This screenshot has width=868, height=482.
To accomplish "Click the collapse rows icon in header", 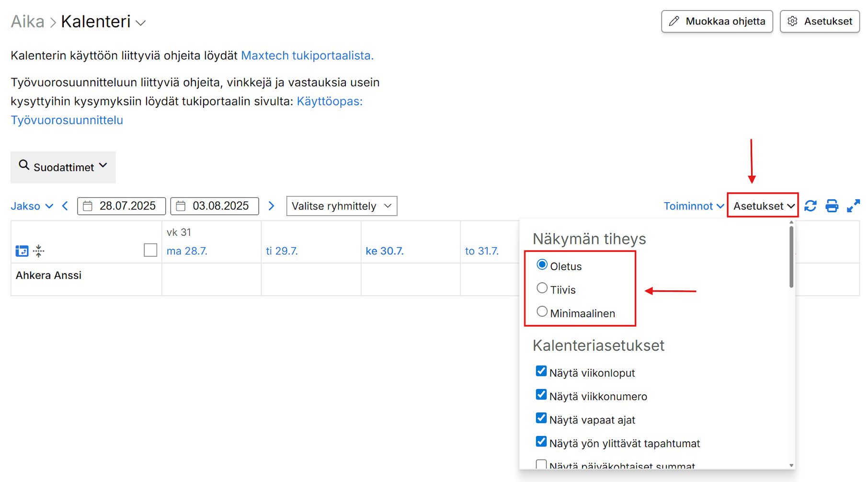I will [x=39, y=251].
